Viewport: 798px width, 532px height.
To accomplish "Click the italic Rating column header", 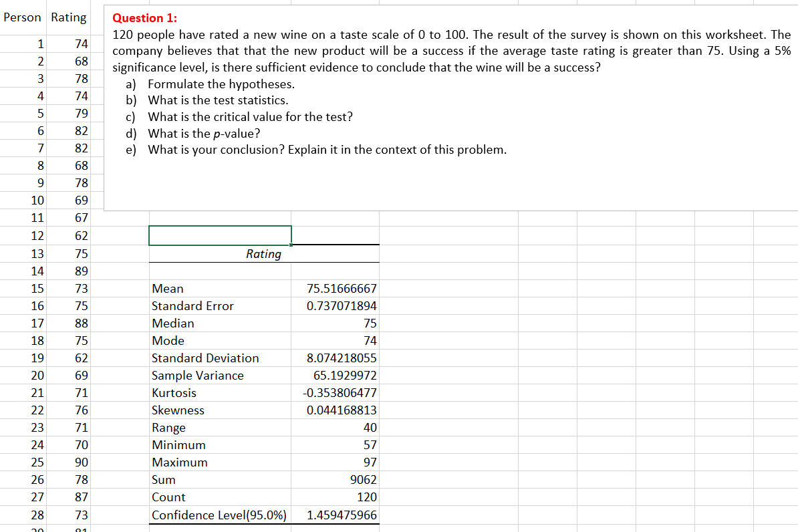I will pyautogui.click(x=264, y=254).
